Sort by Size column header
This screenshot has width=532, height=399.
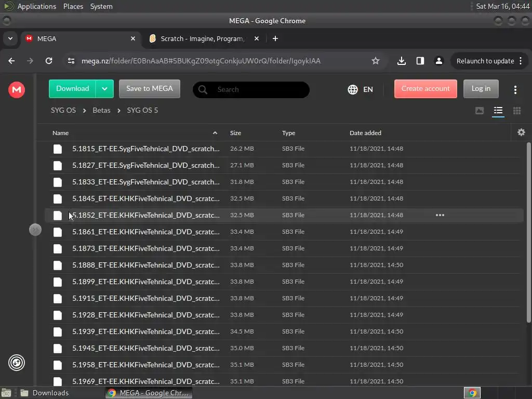235,133
